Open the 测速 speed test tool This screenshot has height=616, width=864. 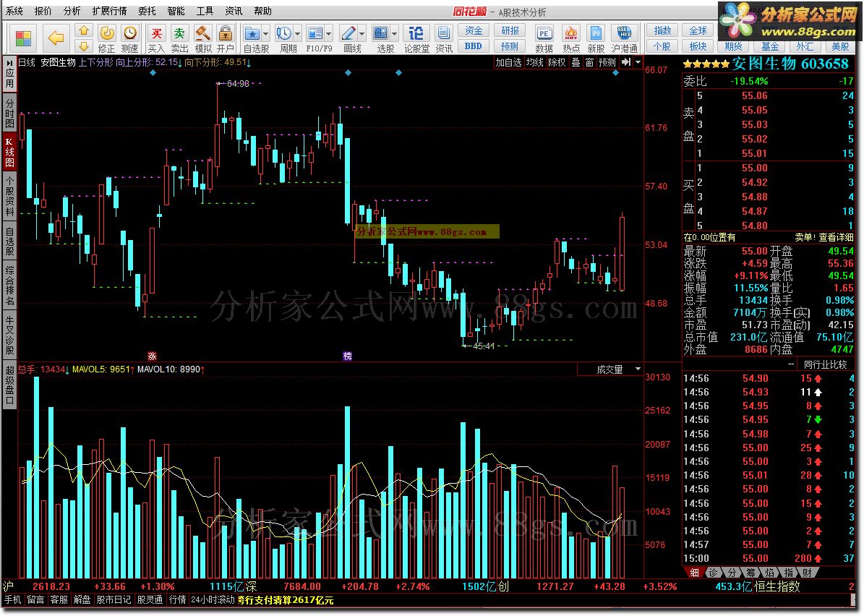pyautogui.click(x=129, y=38)
